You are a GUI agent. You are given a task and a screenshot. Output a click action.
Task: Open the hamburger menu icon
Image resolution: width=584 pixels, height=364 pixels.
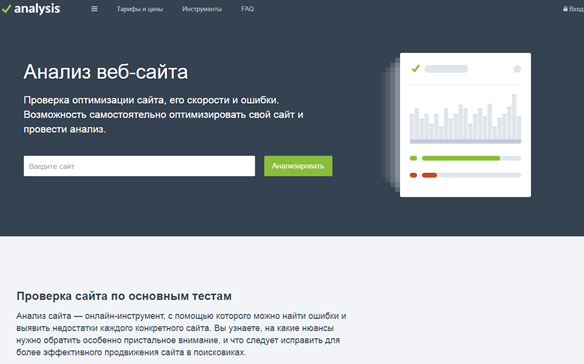[94, 9]
